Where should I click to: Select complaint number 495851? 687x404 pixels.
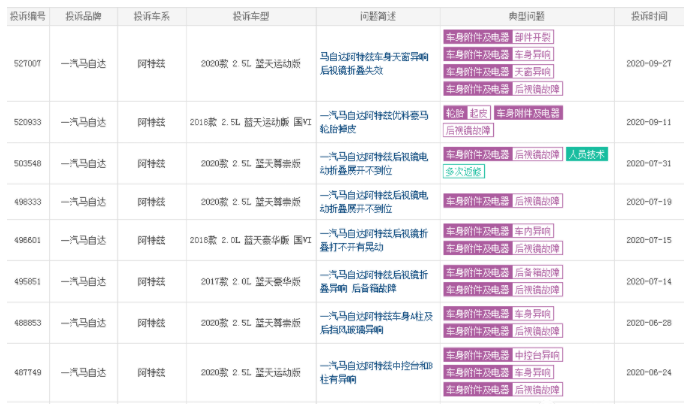point(28,281)
